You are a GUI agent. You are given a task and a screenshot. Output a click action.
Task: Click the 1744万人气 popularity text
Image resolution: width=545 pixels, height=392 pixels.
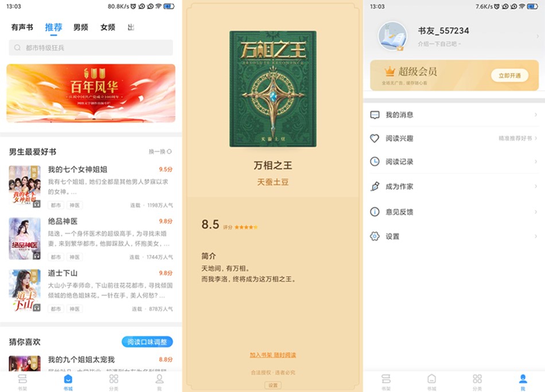[x=159, y=257]
